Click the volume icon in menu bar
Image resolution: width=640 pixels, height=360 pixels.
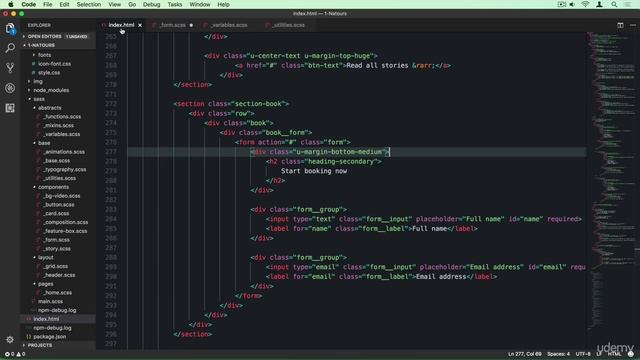tap(572, 4)
